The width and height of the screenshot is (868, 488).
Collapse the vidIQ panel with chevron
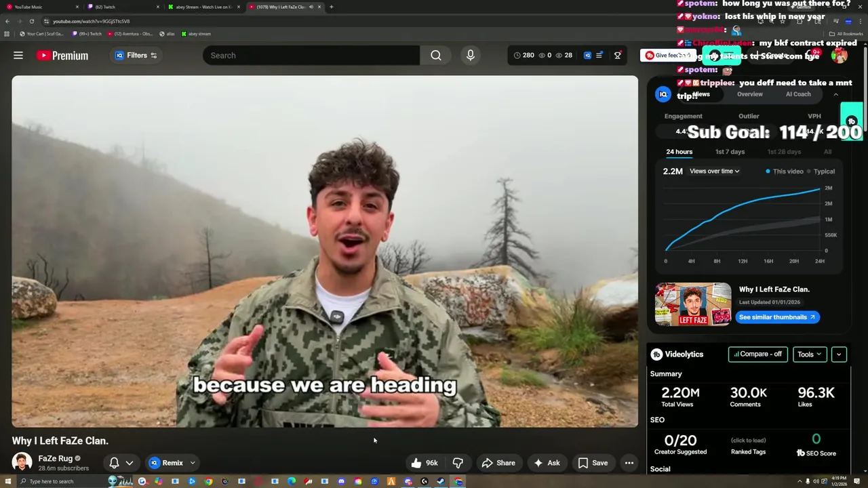tap(835, 94)
